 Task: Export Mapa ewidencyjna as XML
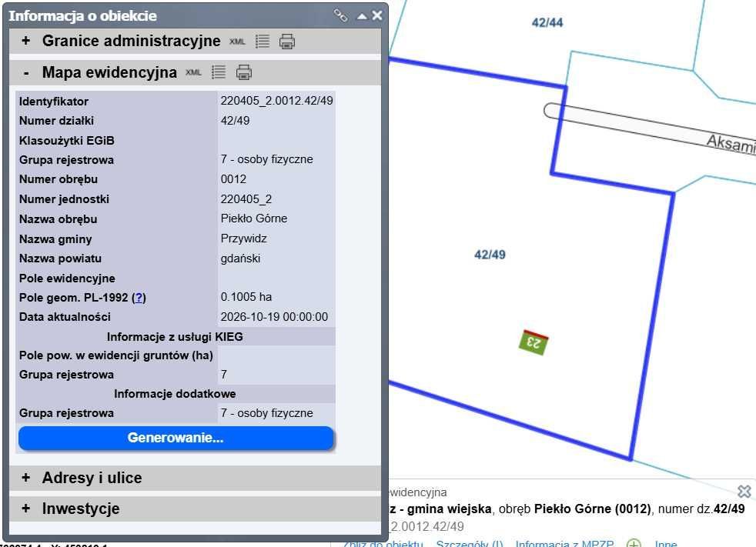pos(193,73)
